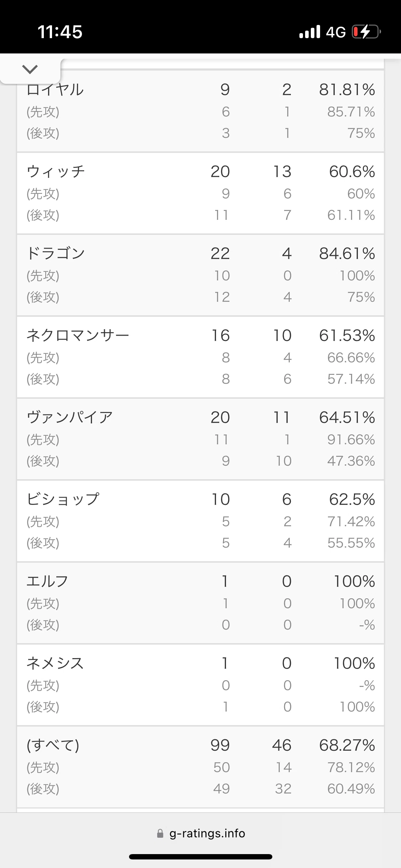This screenshot has height=868, width=401.
Task: Tap the 11:45 clock in status bar
Action: [60, 32]
